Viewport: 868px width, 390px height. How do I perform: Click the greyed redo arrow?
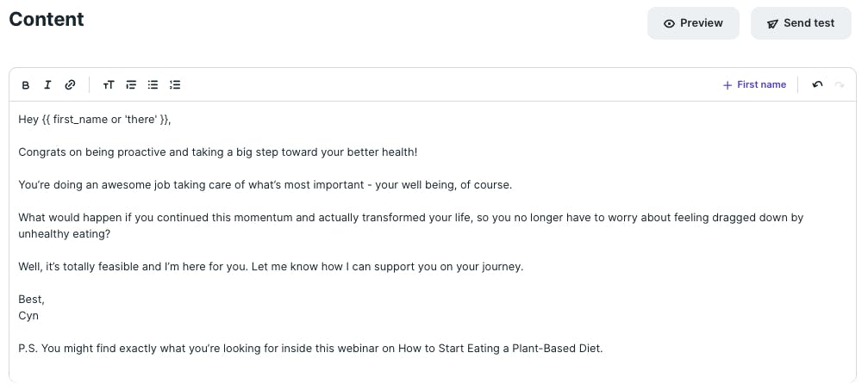(x=840, y=84)
